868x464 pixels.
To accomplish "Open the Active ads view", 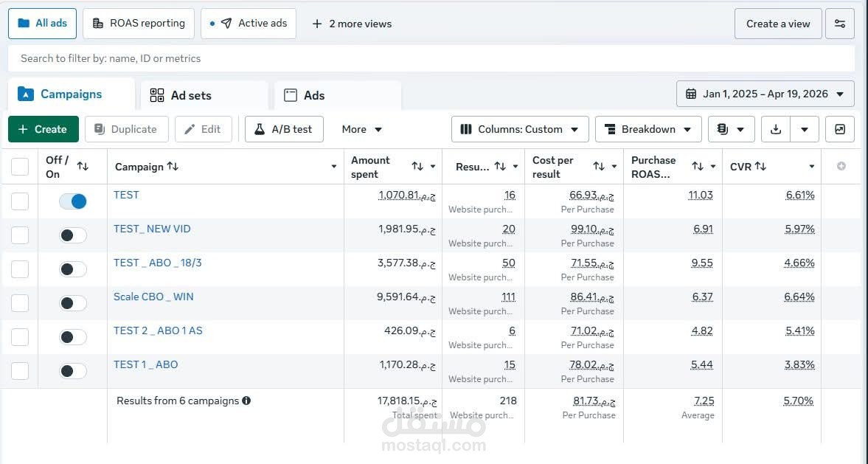I will (248, 24).
